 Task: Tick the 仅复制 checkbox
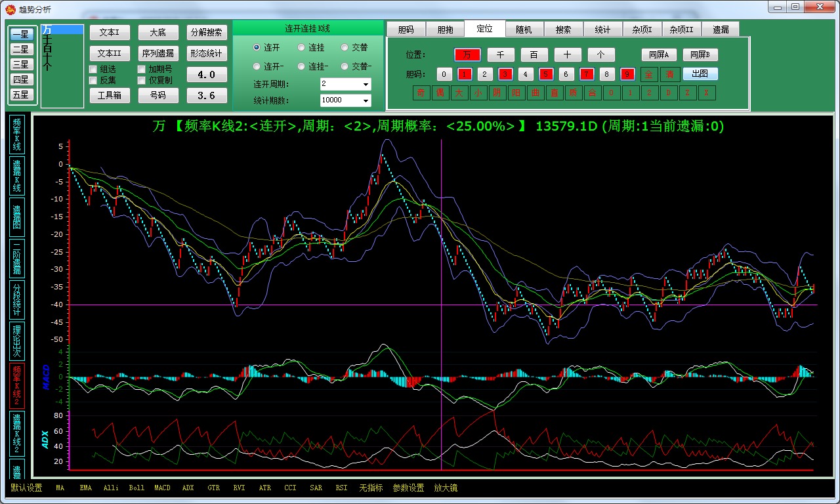[142, 81]
